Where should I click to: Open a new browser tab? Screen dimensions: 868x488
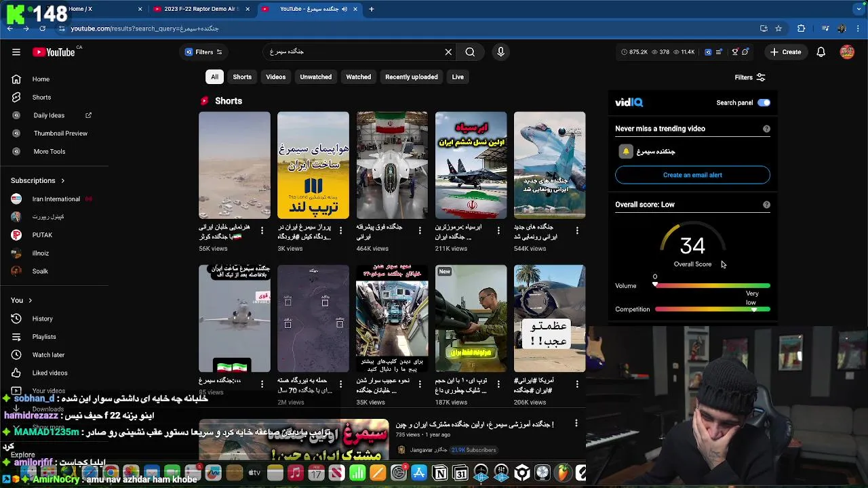tap(372, 9)
